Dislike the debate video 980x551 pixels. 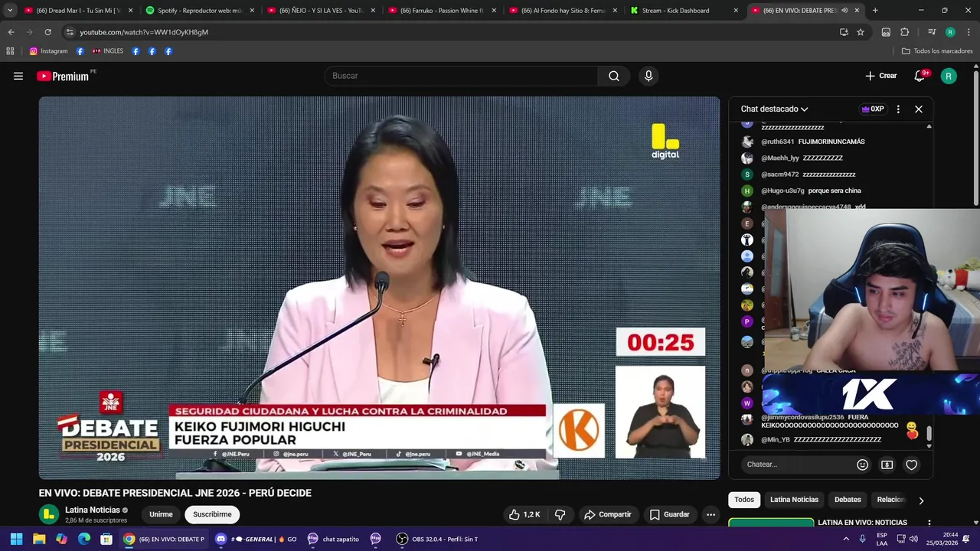coord(560,514)
